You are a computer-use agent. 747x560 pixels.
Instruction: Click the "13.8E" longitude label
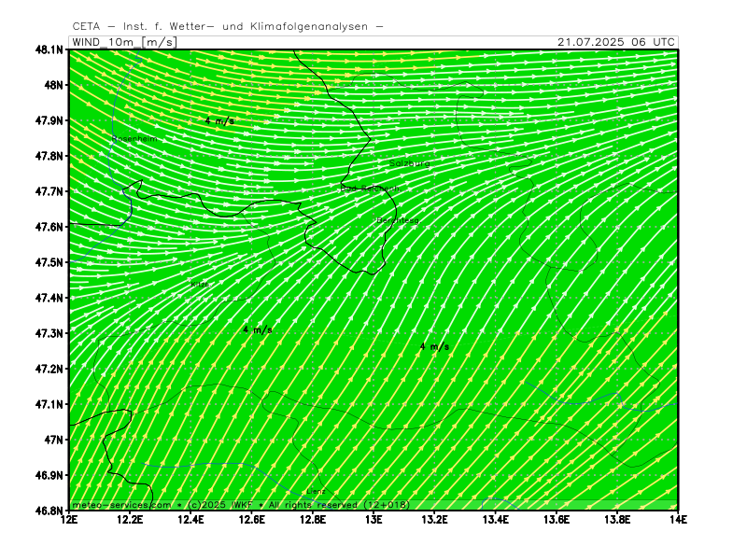(x=617, y=520)
